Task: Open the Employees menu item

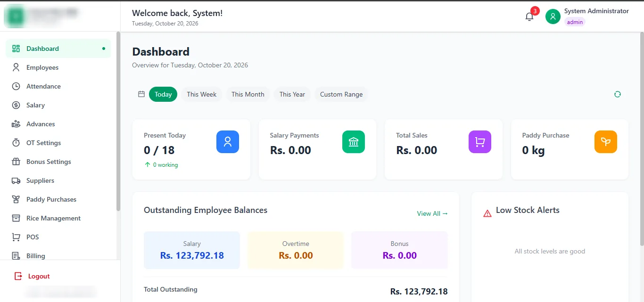Action: [58, 67]
